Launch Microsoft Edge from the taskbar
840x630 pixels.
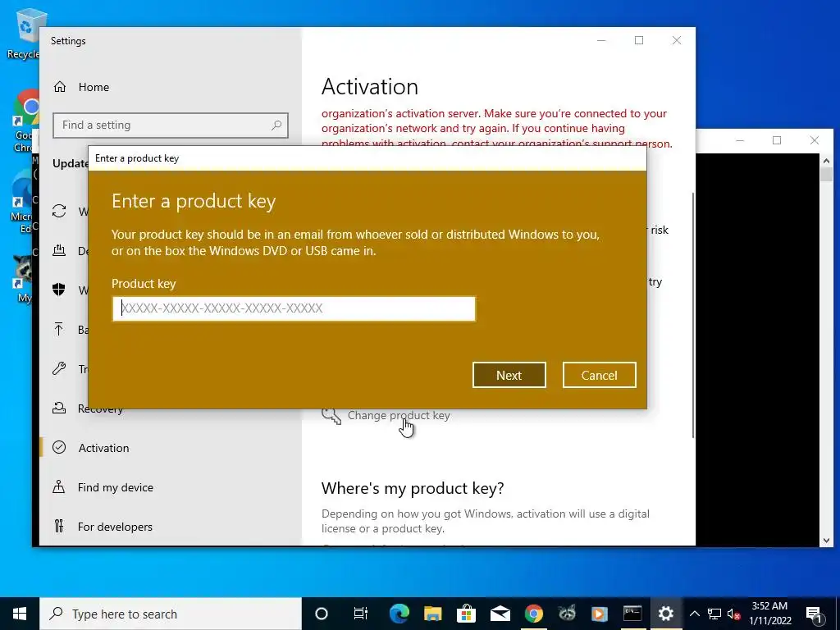(399, 614)
